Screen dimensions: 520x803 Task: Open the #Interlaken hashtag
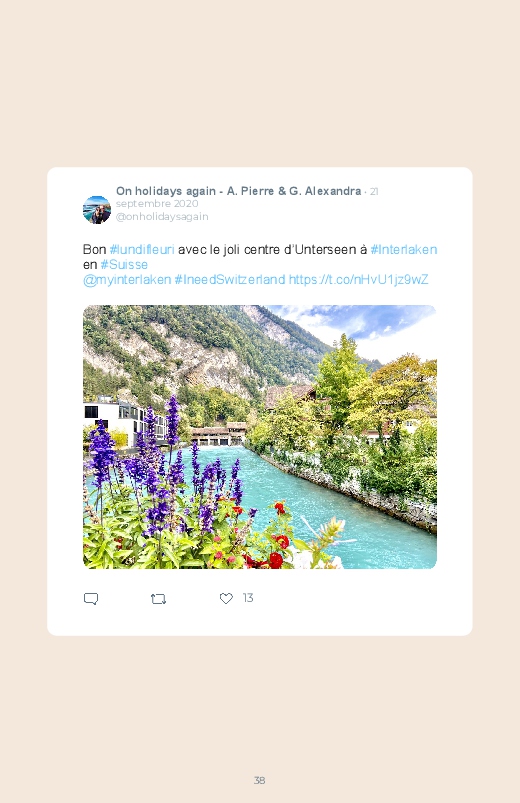(x=404, y=249)
